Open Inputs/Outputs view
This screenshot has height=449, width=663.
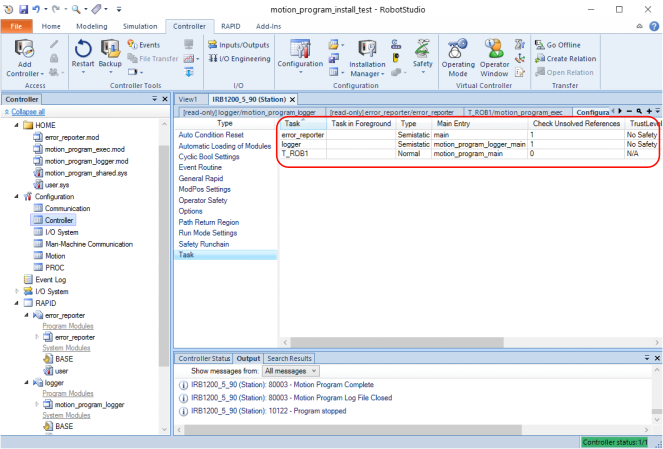pos(239,45)
